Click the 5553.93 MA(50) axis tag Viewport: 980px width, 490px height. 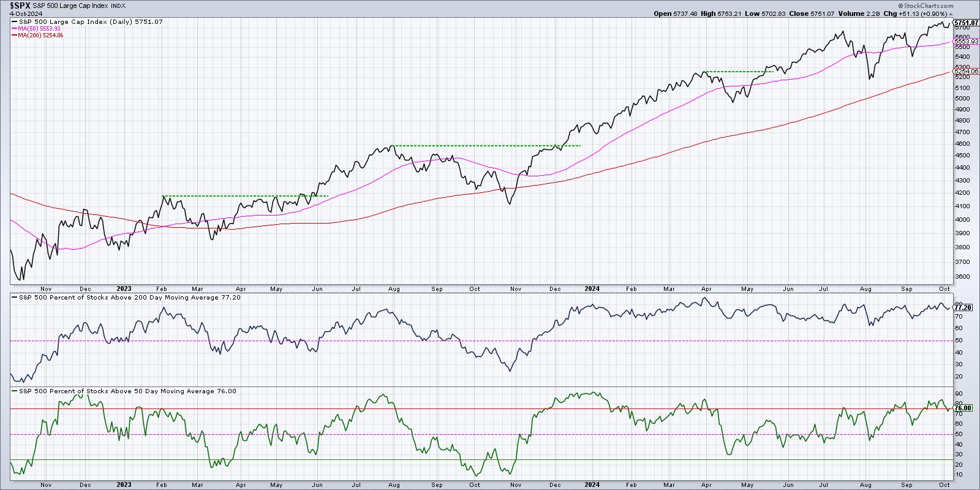tap(964, 42)
